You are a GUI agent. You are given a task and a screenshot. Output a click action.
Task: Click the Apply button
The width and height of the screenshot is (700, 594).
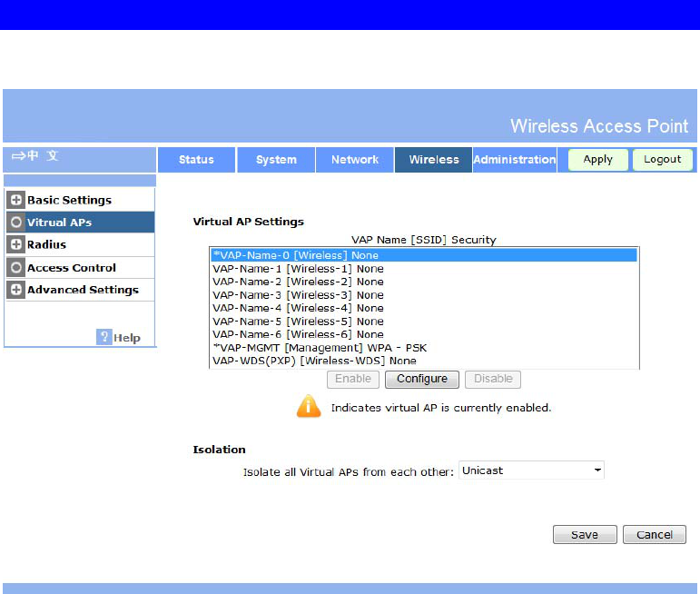[x=597, y=160]
